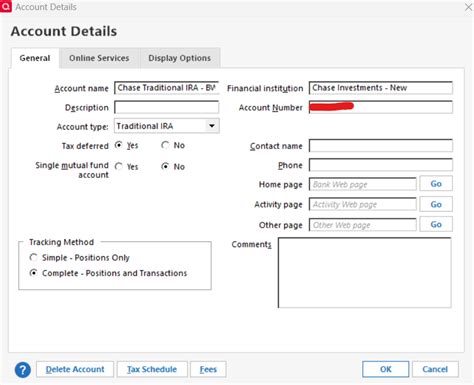This screenshot has width=474, height=385.
Task: Click the Fees button
Action: click(208, 369)
